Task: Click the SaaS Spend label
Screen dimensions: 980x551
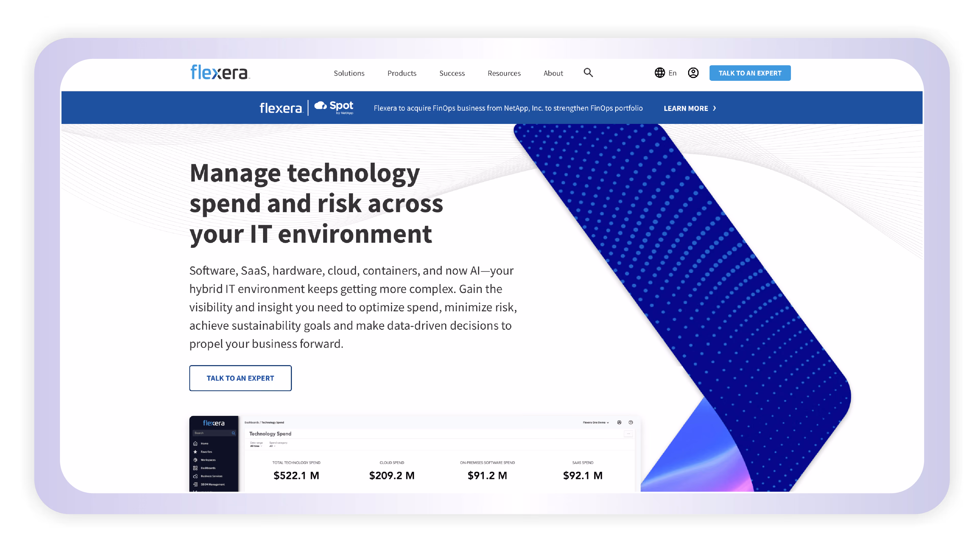Action: pyautogui.click(x=583, y=463)
